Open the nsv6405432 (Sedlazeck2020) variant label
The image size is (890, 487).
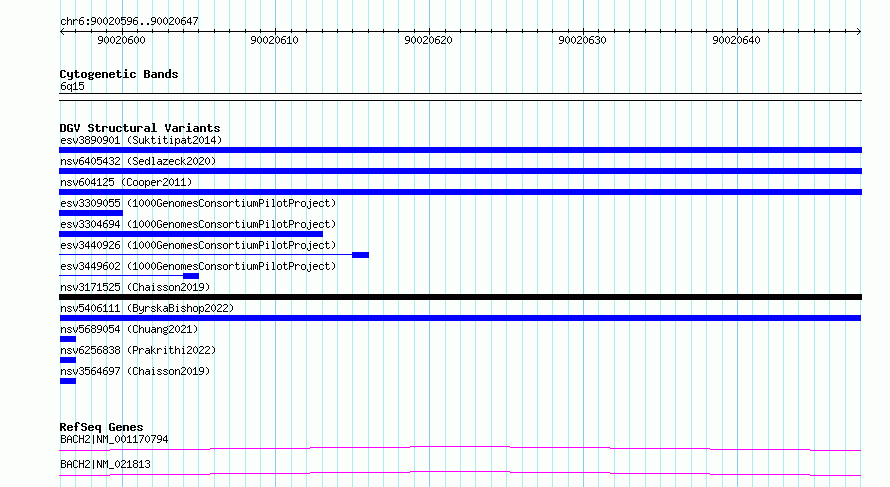pyautogui.click(x=138, y=161)
